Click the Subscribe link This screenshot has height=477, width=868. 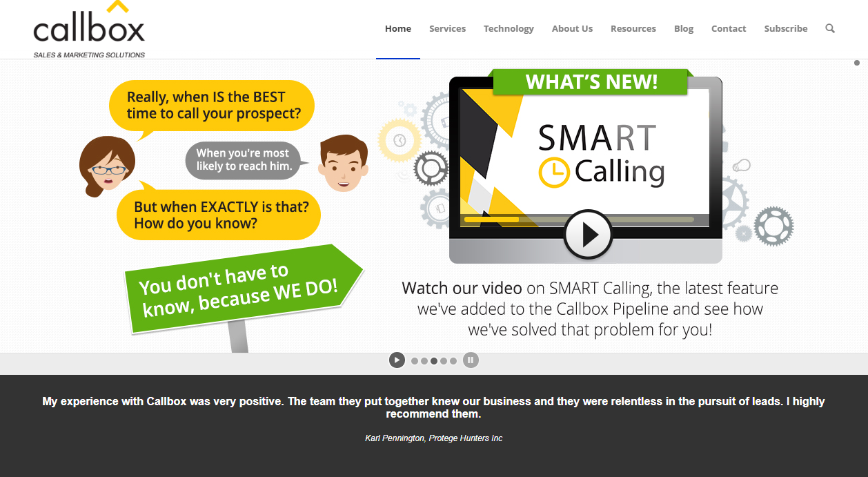tap(786, 28)
